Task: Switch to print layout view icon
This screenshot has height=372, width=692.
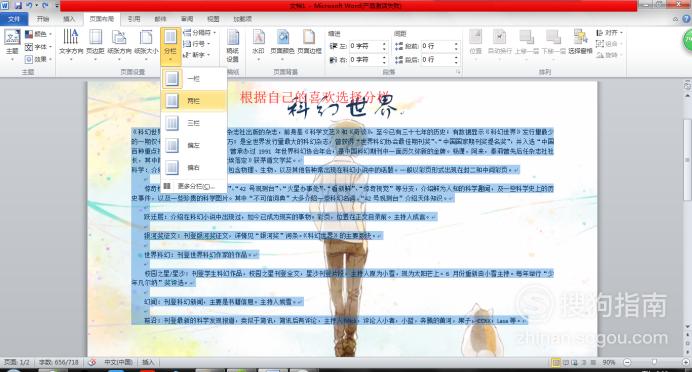Action: 557,362
